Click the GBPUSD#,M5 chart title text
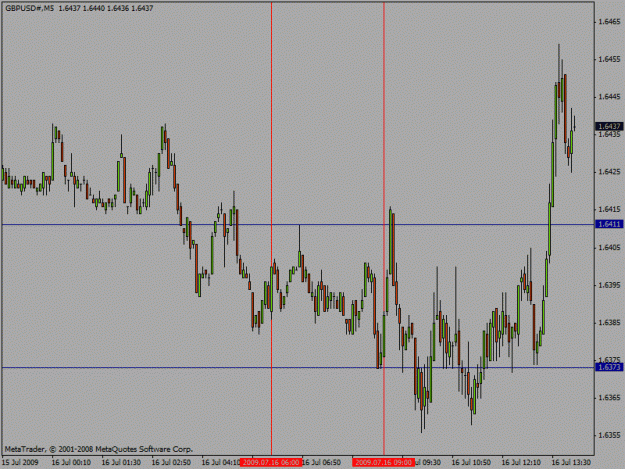Viewport: 625px width, 469px height. coord(29,8)
